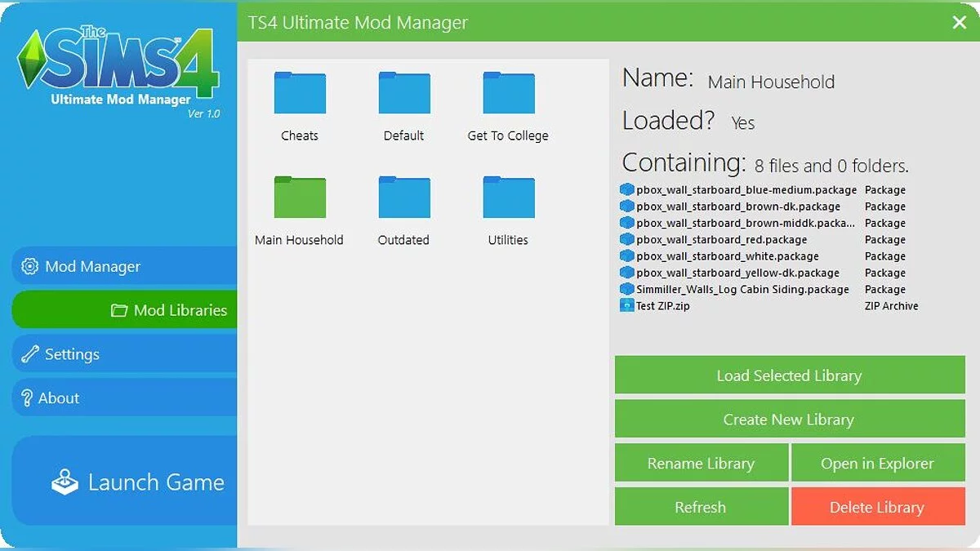Click the red Delete Library button
This screenshot has height=551, width=980.
[x=878, y=506]
